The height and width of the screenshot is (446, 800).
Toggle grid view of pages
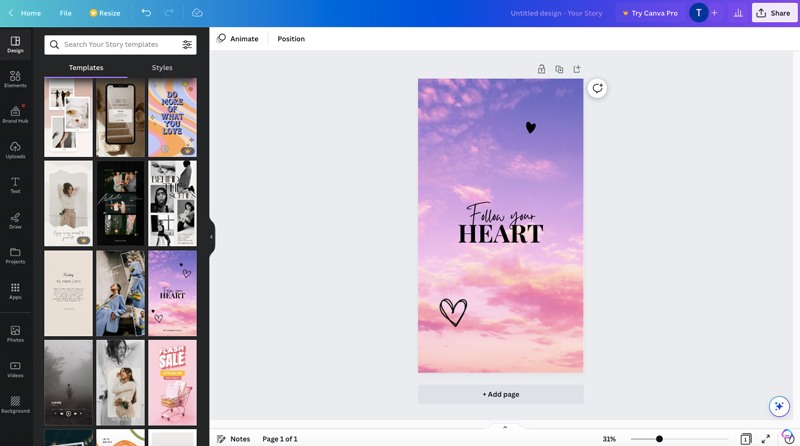tap(745, 439)
